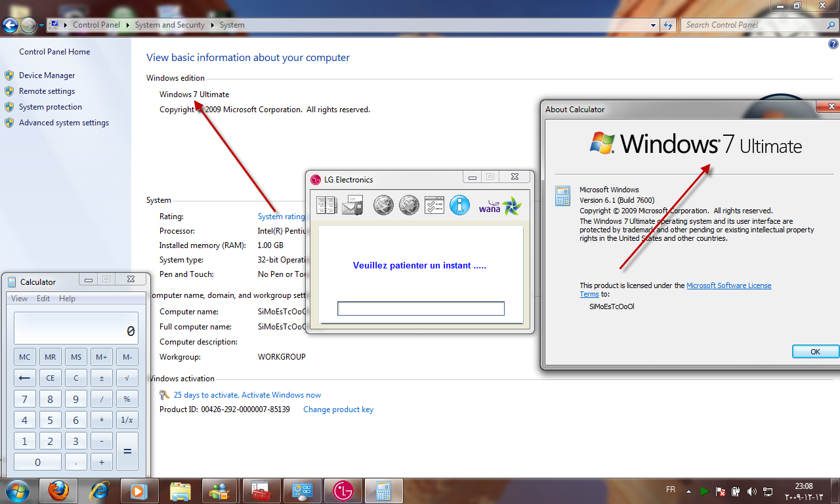The height and width of the screenshot is (504, 840).
Task: Click the empty text field in LG Electronics
Action: [421, 308]
